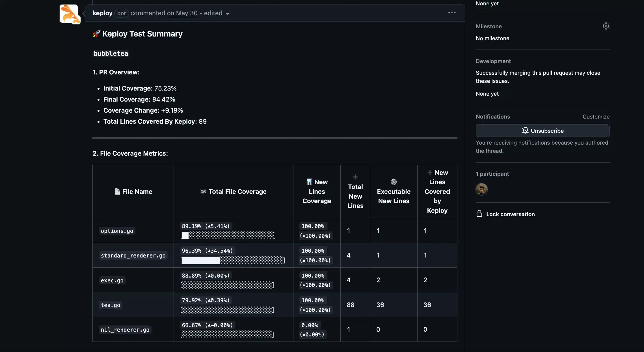
Task: Click Lock conversation link
Action: pyautogui.click(x=510, y=214)
